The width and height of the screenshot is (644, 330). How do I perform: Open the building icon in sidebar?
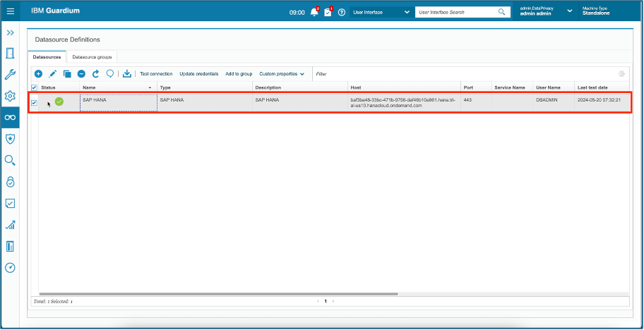pos(11,246)
